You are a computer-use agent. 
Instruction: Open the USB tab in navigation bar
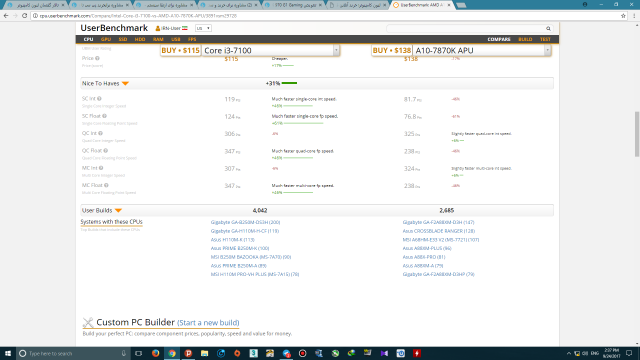176,39
